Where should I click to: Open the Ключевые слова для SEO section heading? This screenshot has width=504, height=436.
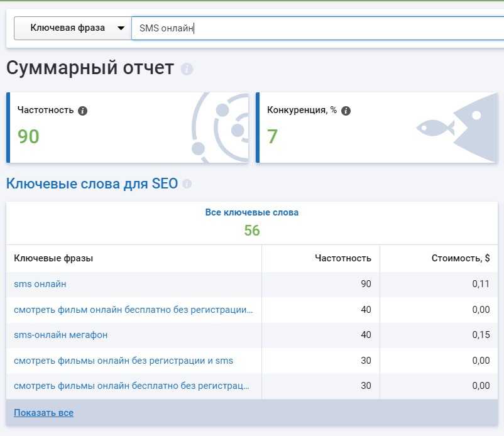[x=92, y=184]
